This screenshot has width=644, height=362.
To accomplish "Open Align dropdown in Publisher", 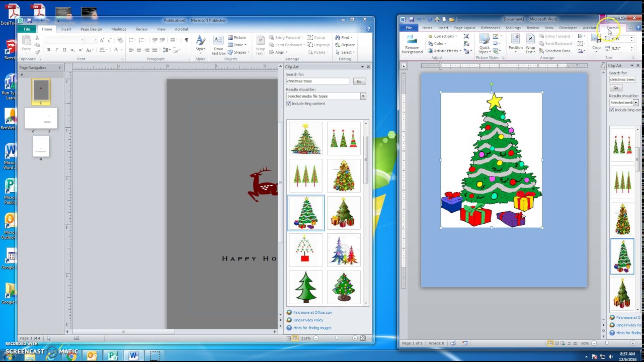I will pos(278,52).
